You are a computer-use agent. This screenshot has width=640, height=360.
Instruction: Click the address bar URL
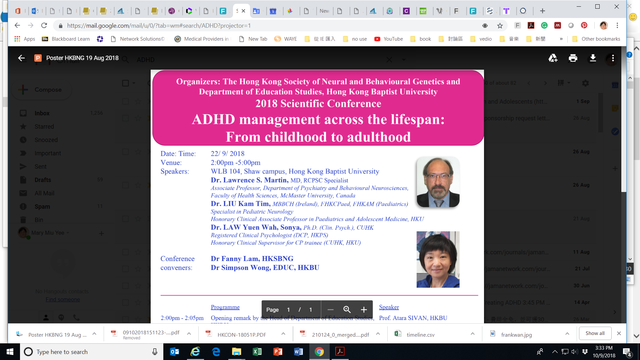[x=159, y=25]
